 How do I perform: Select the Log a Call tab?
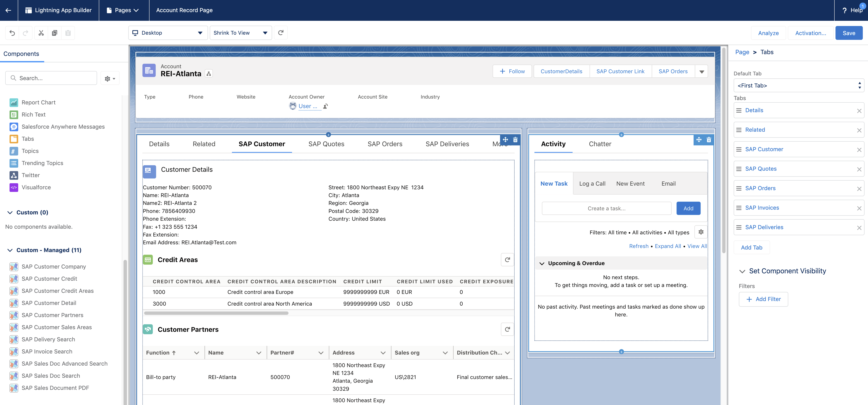click(592, 184)
